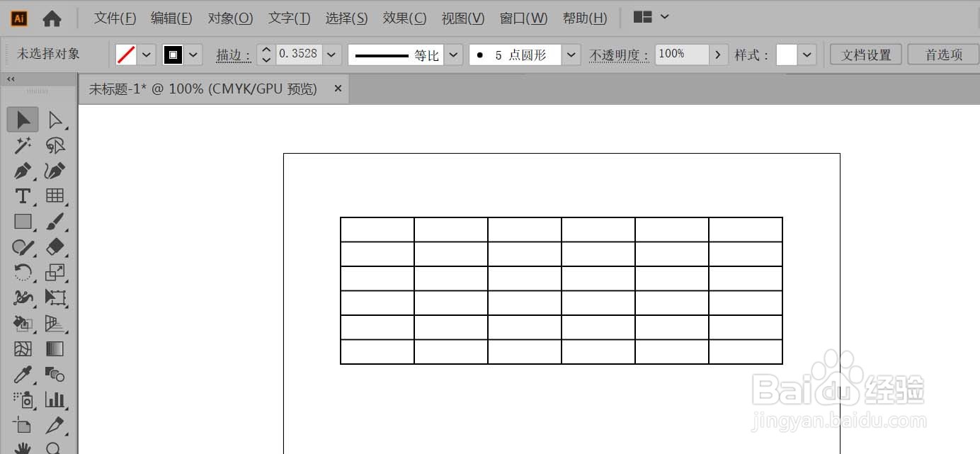The width and height of the screenshot is (980, 454).
Task: Select the Artboard tool
Action: point(23,426)
